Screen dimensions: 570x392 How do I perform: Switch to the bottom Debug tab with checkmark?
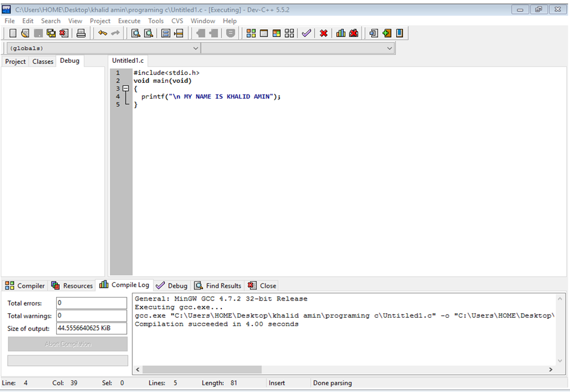pos(171,286)
